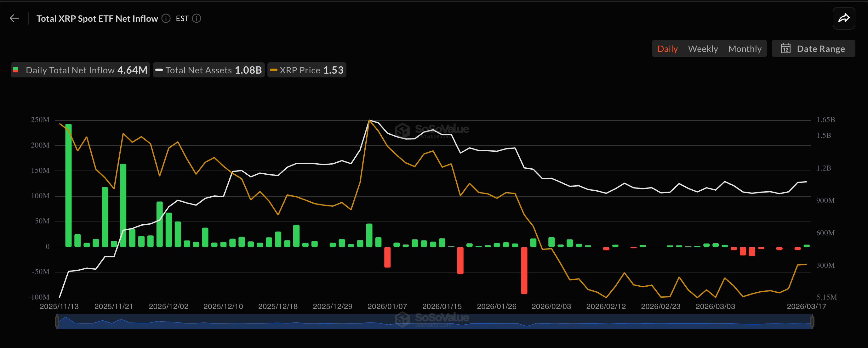The image size is (868, 348).
Task: Click the red-green square legend swatch
Action: click(16, 70)
